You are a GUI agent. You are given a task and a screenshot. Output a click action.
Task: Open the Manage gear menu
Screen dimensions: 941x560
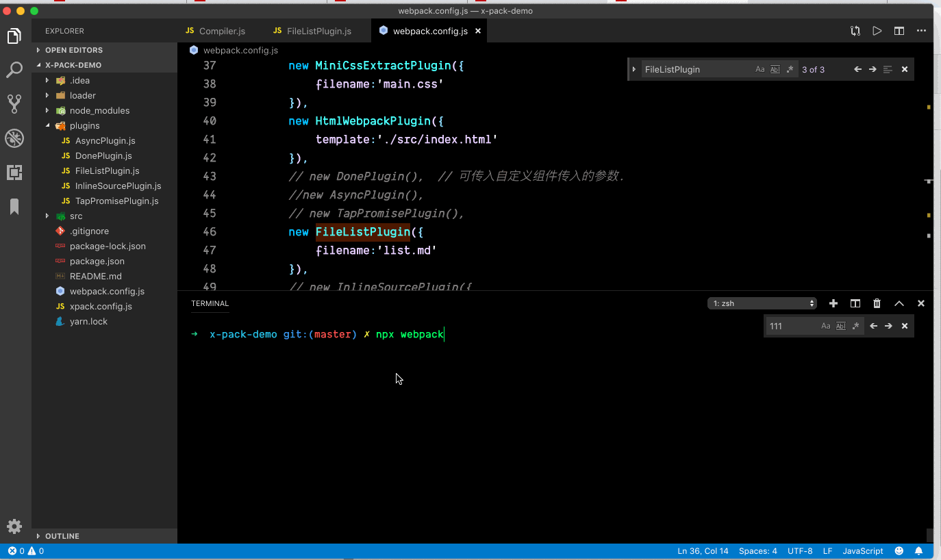point(14,526)
